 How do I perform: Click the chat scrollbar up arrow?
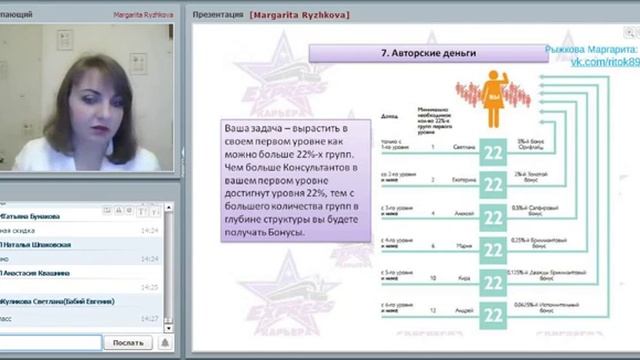(168, 207)
